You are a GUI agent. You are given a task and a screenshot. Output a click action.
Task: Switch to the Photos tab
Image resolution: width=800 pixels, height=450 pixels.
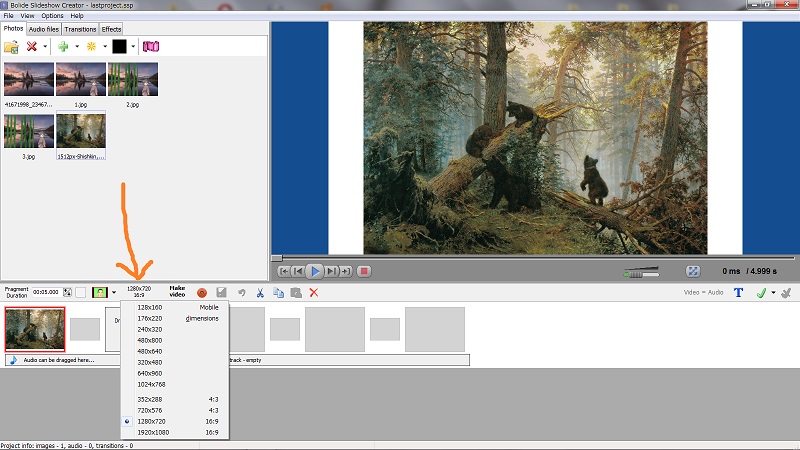(x=13, y=29)
